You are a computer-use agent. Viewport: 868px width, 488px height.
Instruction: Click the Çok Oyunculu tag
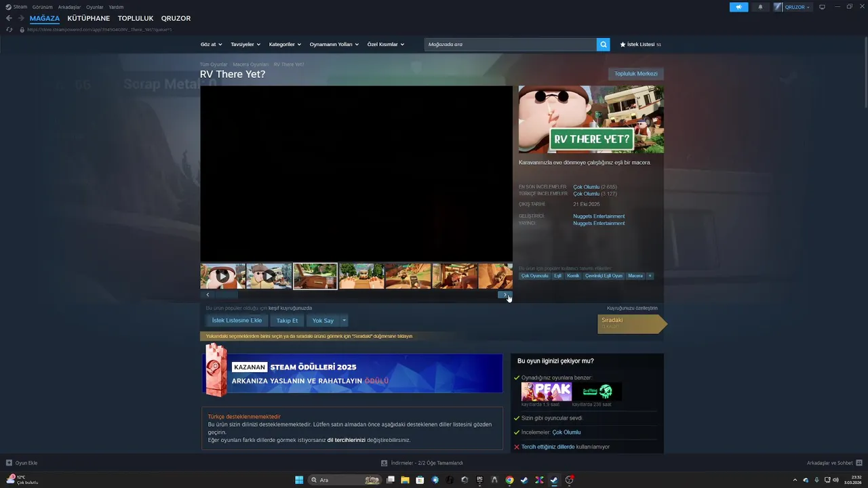coord(534,276)
